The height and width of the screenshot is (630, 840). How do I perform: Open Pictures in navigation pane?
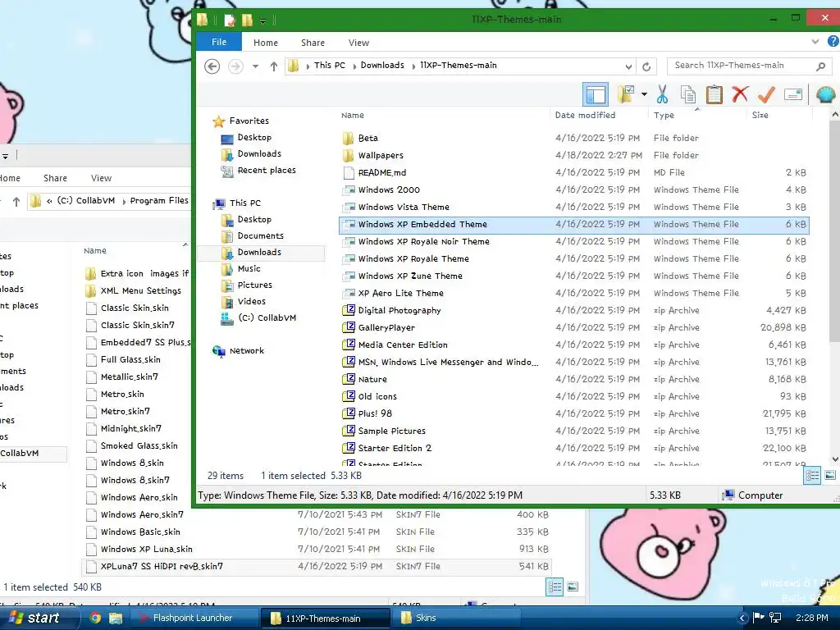coord(254,285)
